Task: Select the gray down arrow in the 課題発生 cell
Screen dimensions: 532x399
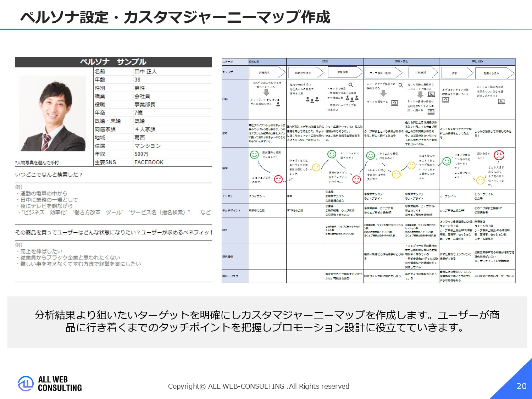Action: [266, 93]
